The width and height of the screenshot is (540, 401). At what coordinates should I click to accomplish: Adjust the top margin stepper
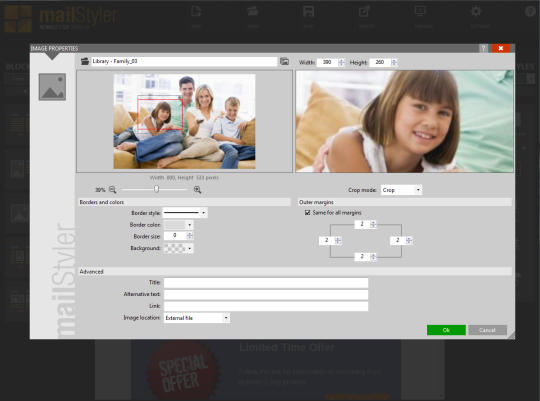pyautogui.click(x=373, y=225)
